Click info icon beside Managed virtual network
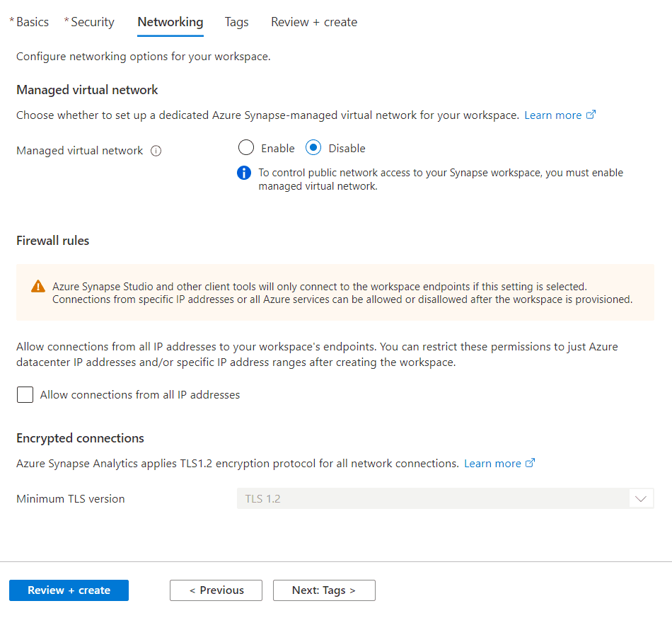 [156, 151]
